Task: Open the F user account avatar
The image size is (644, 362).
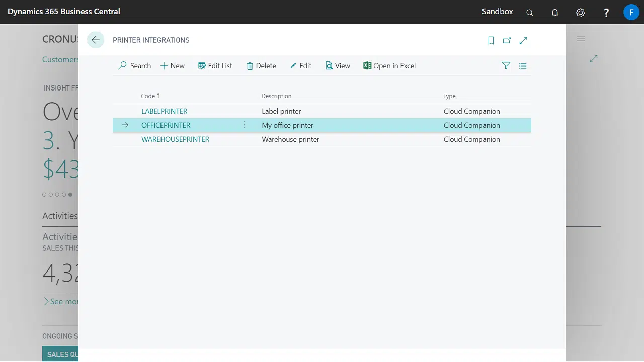Action: click(x=631, y=12)
